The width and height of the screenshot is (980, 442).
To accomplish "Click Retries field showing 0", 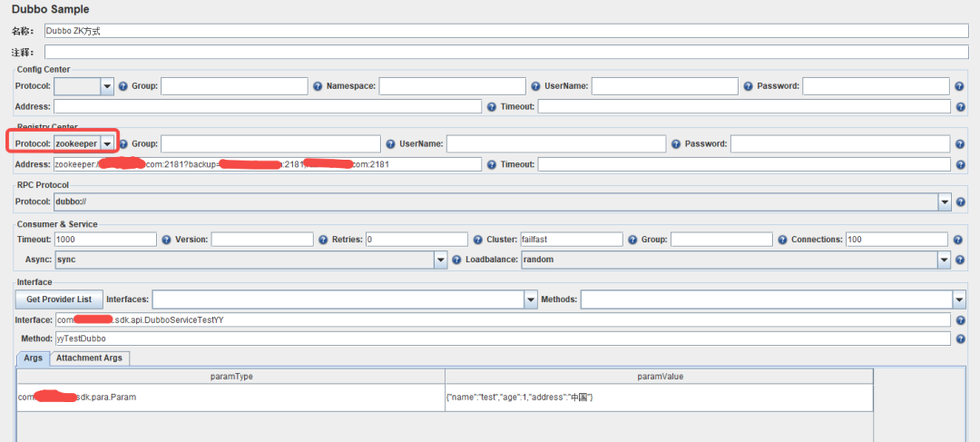I will (x=416, y=240).
